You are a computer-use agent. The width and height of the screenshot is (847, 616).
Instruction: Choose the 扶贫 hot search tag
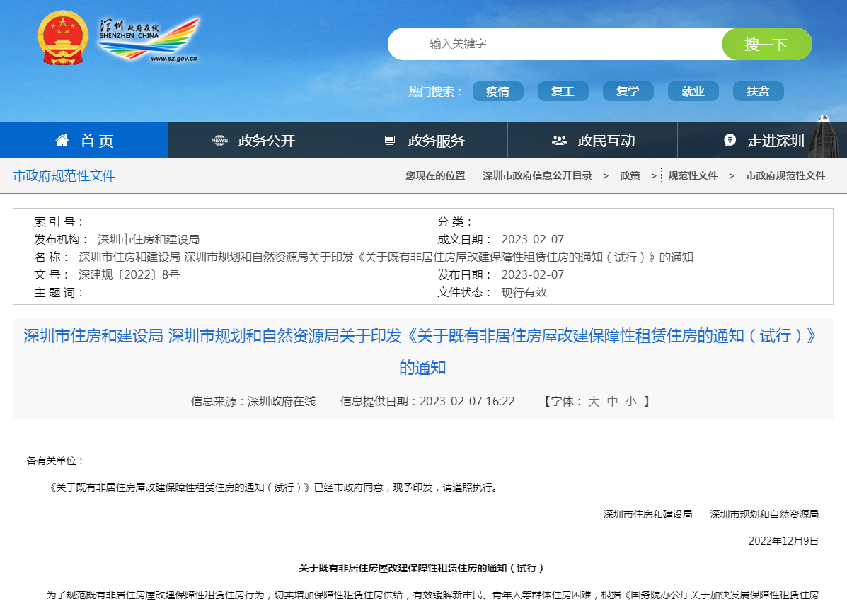pos(758,91)
